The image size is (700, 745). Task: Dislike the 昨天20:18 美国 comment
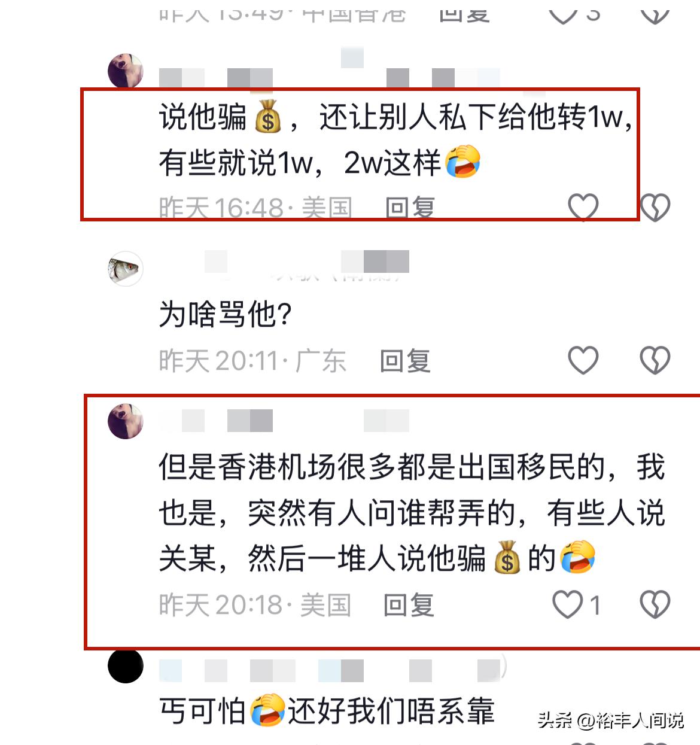click(x=655, y=604)
